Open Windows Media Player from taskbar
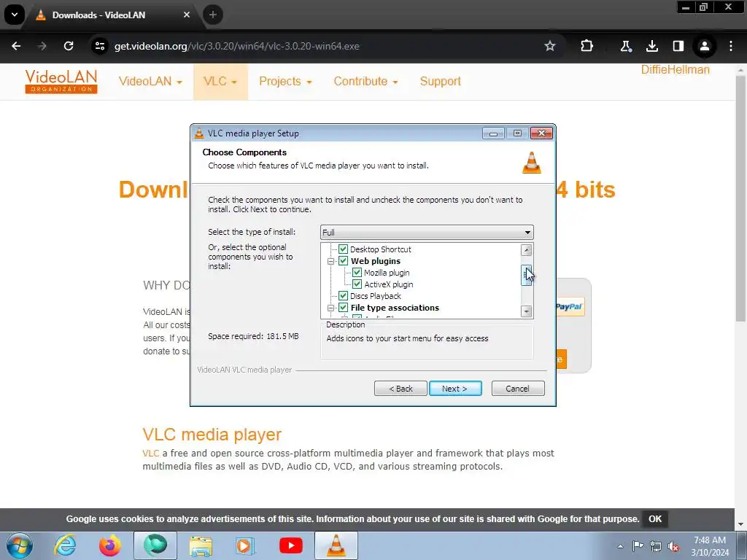Image resolution: width=747 pixels, height=560 pixels. click(x=246, y=545)
